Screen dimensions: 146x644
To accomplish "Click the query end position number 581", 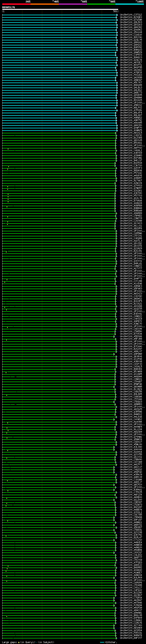I will pos(115,11).
